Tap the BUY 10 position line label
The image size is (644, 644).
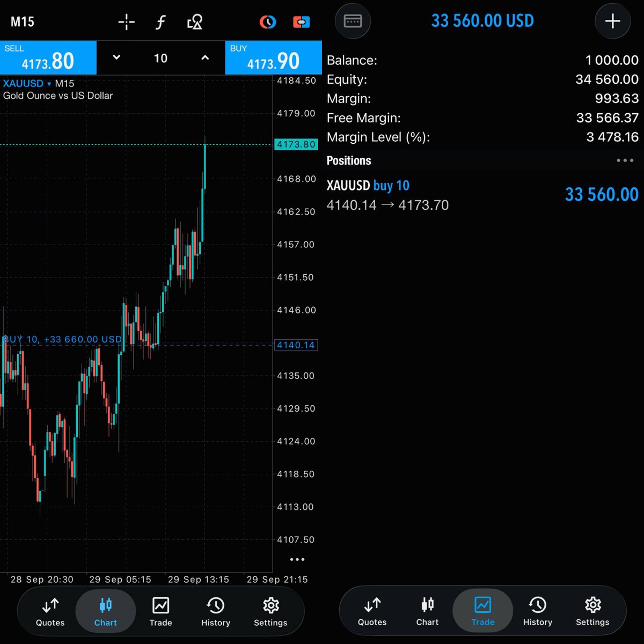(x=63, y=339)
